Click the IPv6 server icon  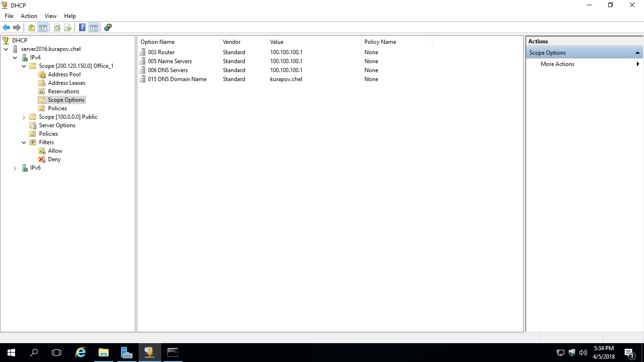click(x=25, y=168)
